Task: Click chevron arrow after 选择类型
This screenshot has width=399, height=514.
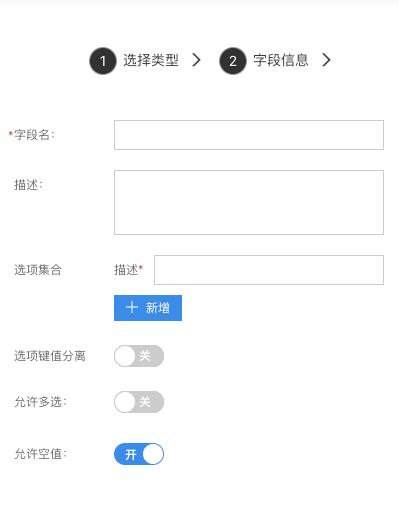Action: click(x=196, y=60)
